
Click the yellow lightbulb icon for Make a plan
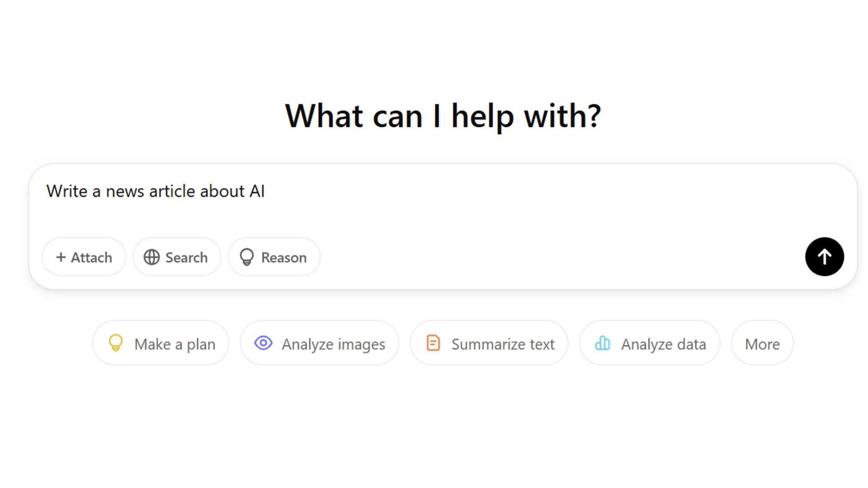point(116,343)
